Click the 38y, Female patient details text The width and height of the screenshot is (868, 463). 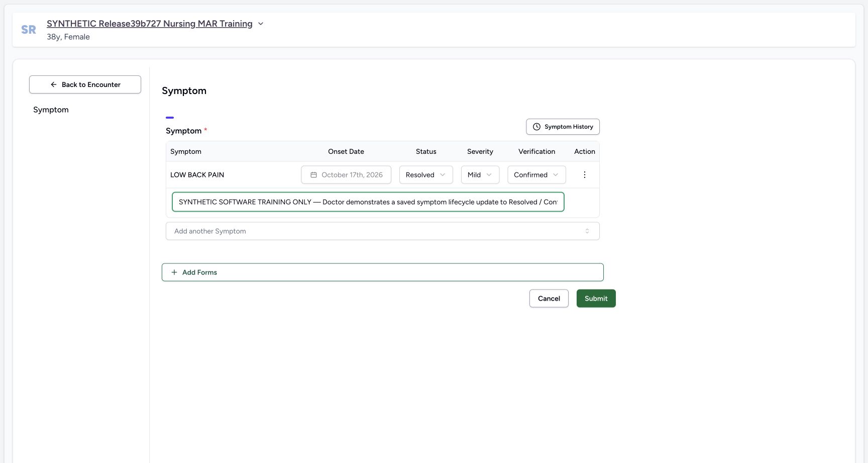pyautogui.click(x=68, y=37)
